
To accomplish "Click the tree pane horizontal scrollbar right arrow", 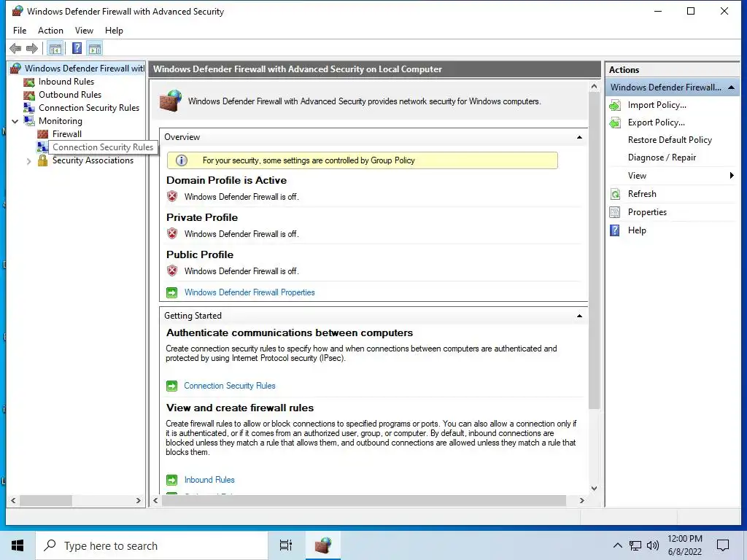I will point(139,500).
